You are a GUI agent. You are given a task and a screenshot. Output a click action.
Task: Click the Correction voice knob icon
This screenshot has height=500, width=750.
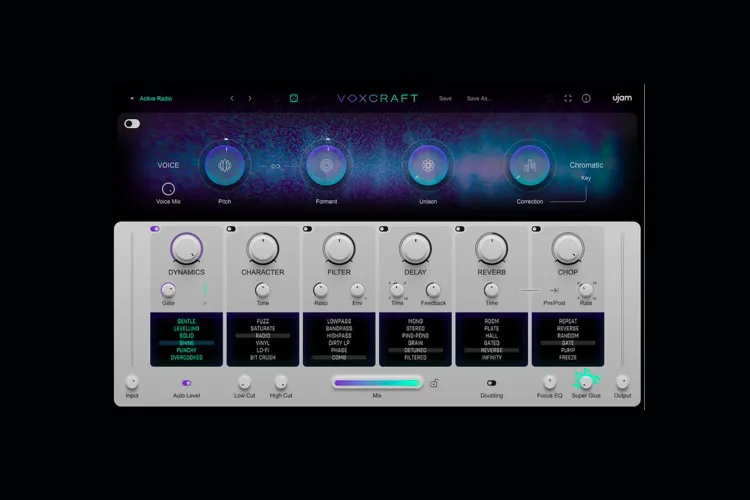(529, 166)
